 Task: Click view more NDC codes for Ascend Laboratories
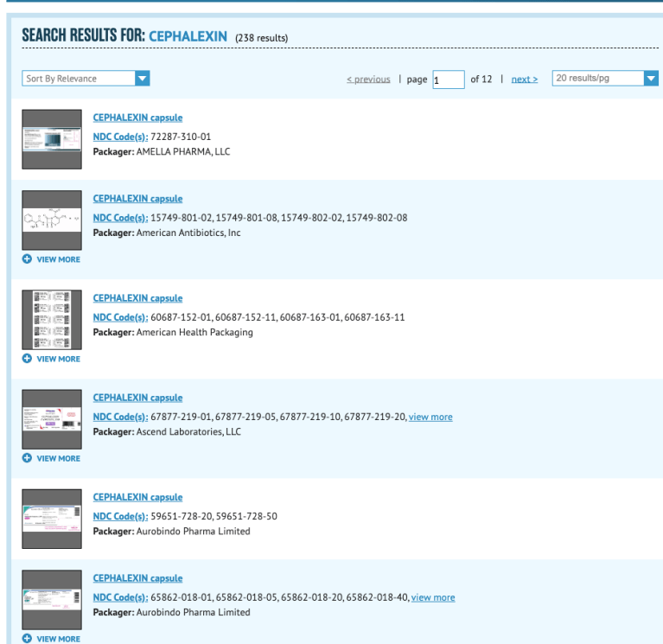[430, 417]
